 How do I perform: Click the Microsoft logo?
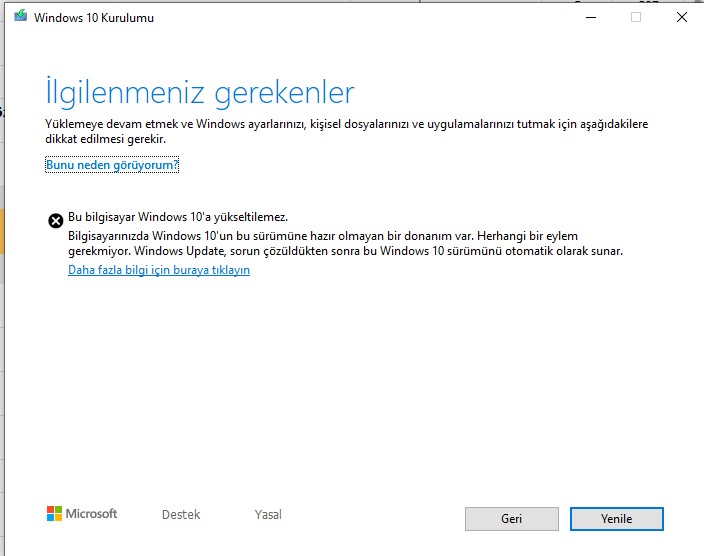[82, 513]
